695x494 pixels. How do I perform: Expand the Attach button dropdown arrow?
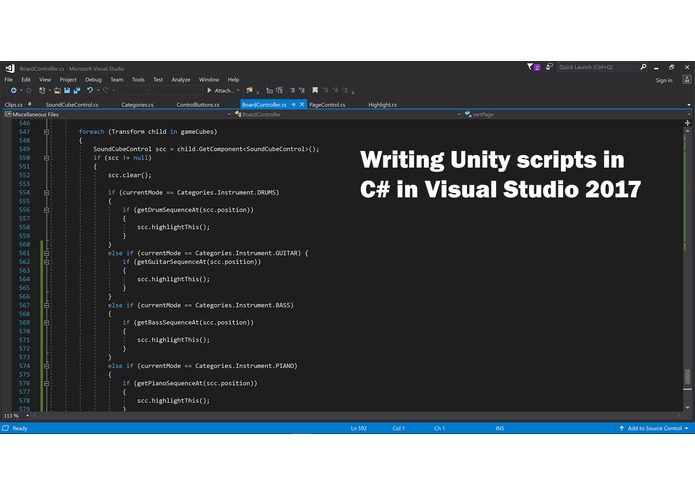(x=238, y=90)
